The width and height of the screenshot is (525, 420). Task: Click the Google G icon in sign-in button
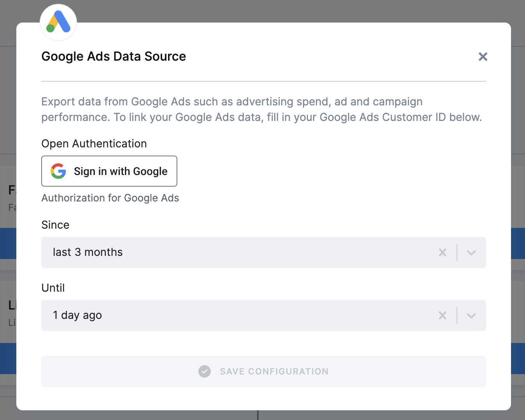click(x=58, y=171)
